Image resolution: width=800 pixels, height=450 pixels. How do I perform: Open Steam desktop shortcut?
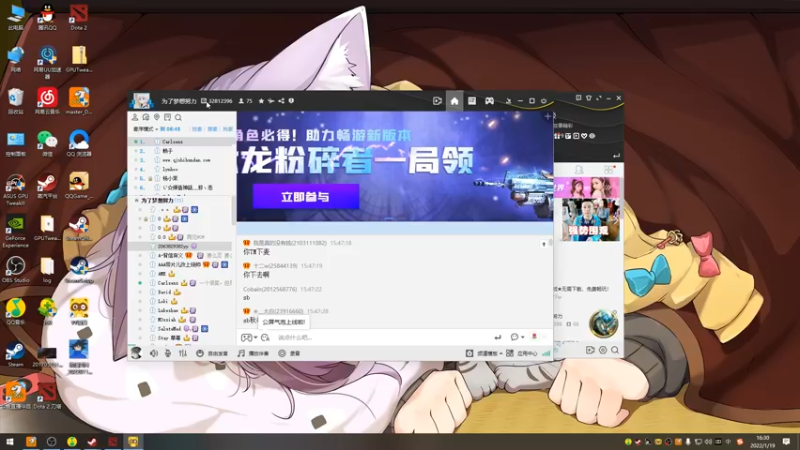click(x=15, y=355)
